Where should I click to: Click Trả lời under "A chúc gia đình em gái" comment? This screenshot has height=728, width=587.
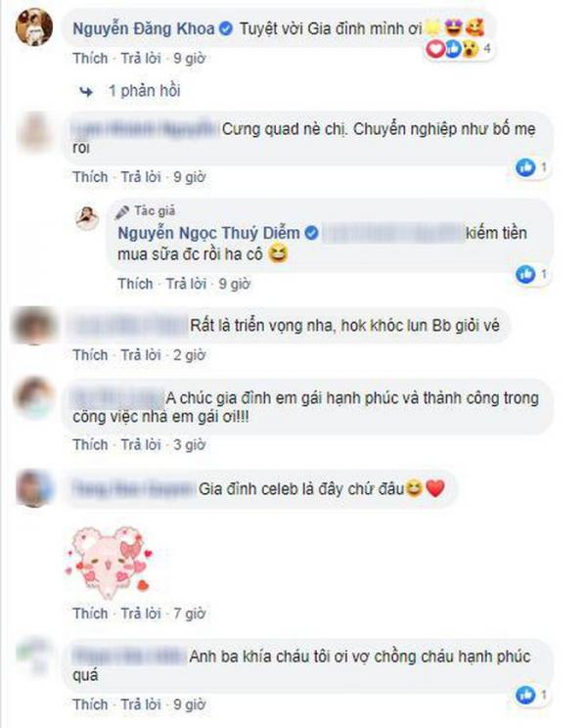coord(141,444)
